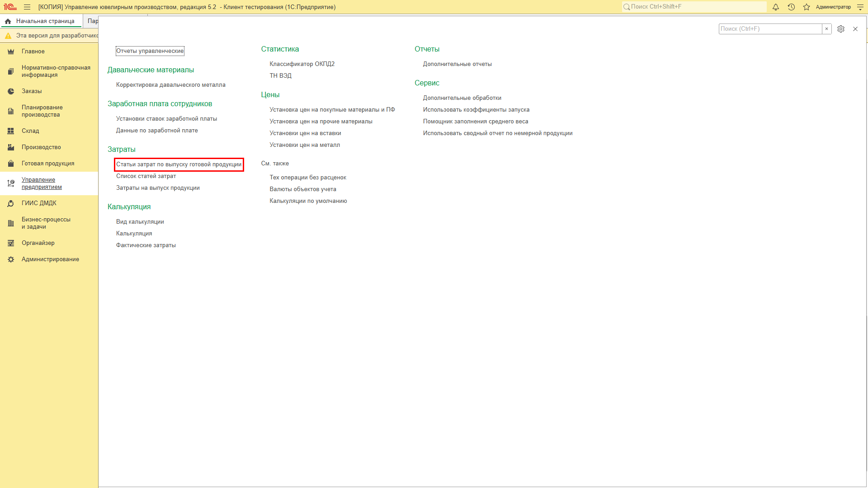Image resolution: width=868 pixels, height=488 pixels.
Task: Focus the global search field Ctrl+Shift+F
Action: 694,7
